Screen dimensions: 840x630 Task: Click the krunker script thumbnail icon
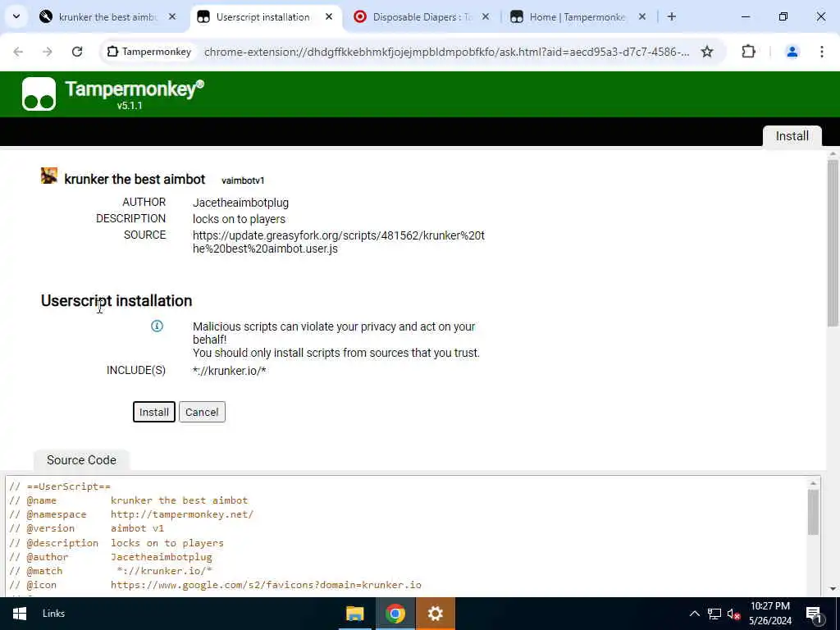(48, 176)
